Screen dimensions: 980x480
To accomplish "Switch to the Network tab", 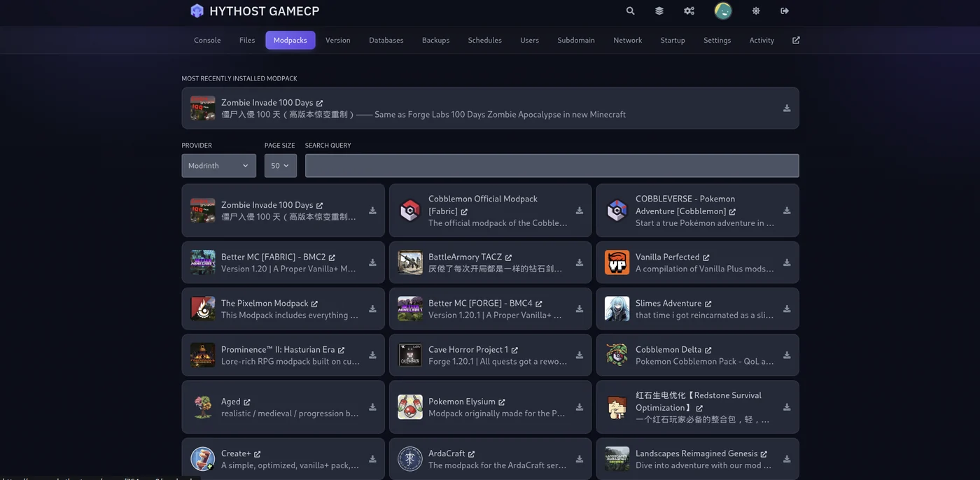I will pyautogui.click(x=628, y=41).
